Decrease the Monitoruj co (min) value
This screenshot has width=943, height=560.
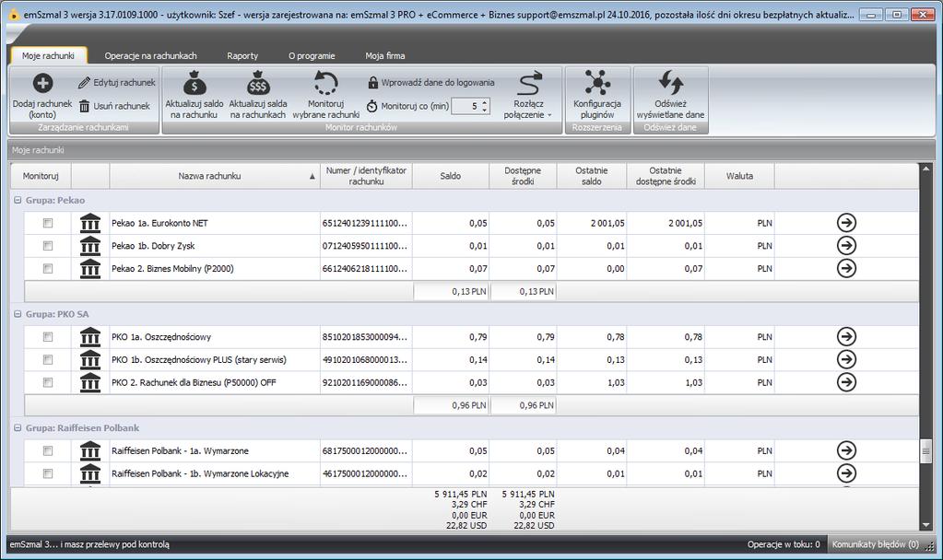485,110
